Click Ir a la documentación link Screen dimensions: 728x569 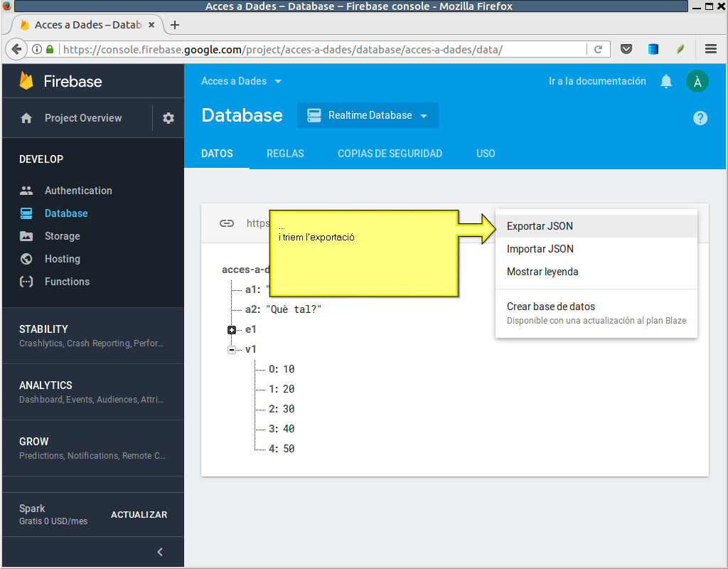pyautogui.click(x=597, y=81)
